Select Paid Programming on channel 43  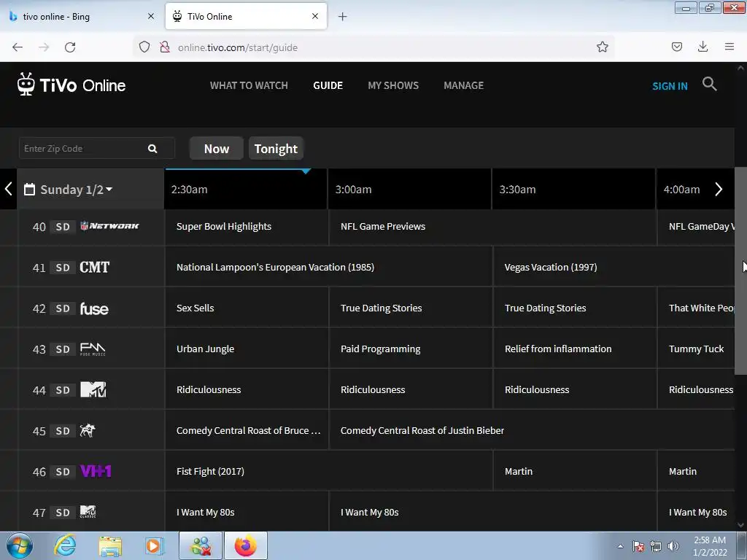coord(411,349)
